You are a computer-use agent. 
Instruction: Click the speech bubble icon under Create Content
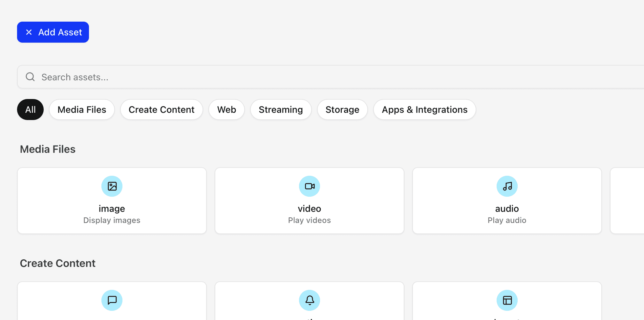click(112, 300)
